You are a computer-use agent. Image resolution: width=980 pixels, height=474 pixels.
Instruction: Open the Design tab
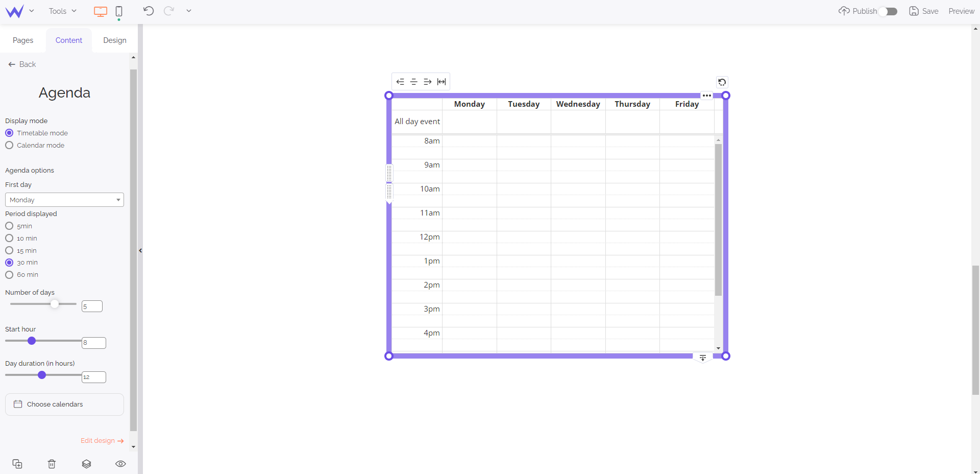click(x=115, y=40)
